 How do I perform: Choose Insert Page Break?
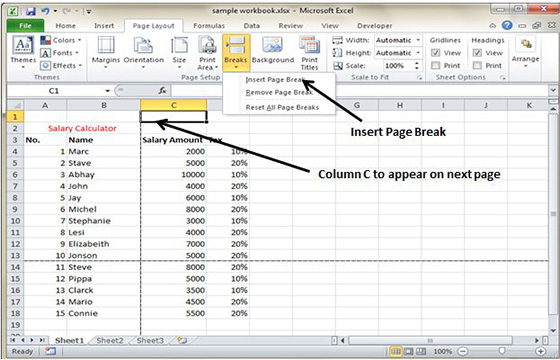[x=279, y=80]
